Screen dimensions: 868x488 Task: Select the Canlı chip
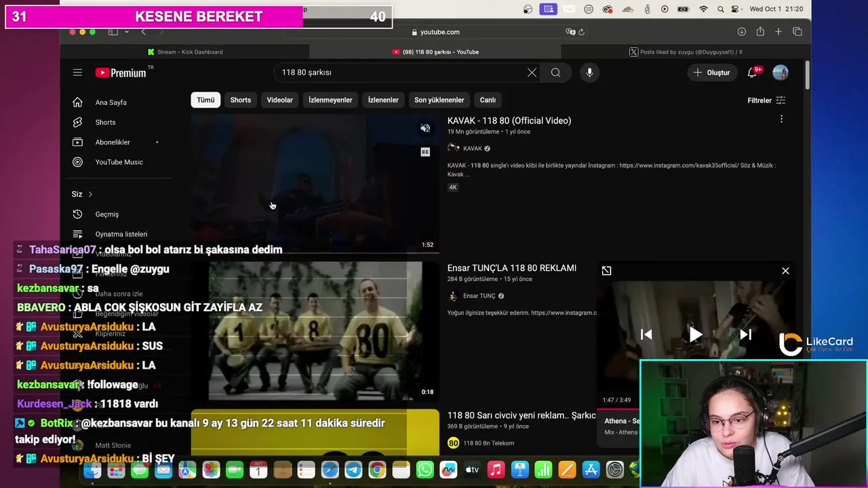click(488, 100)
